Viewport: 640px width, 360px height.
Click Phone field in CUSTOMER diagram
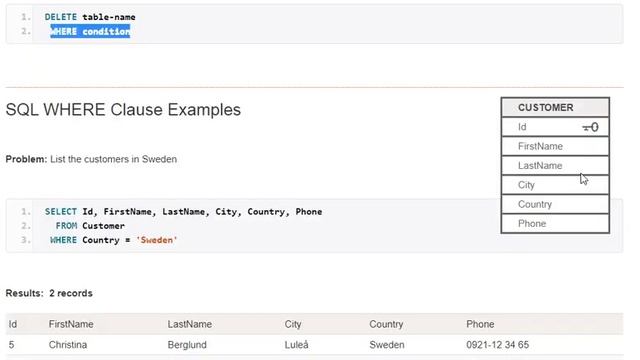[x=555, y=224]
